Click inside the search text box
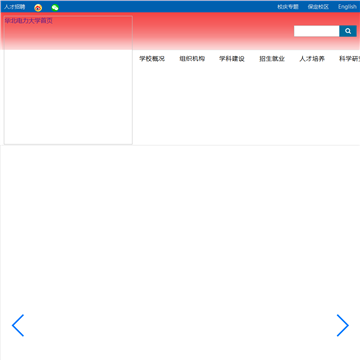This screenshot has height=360, width=360. 317,31
